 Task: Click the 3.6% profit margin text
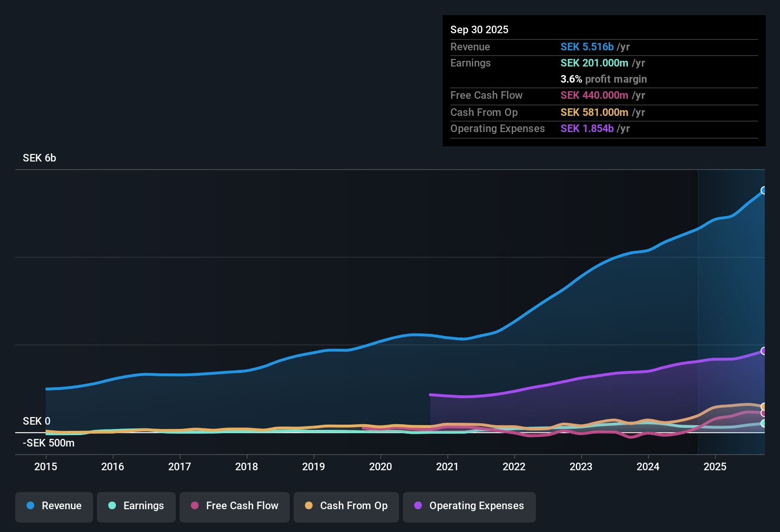click(x=604, y=79)
